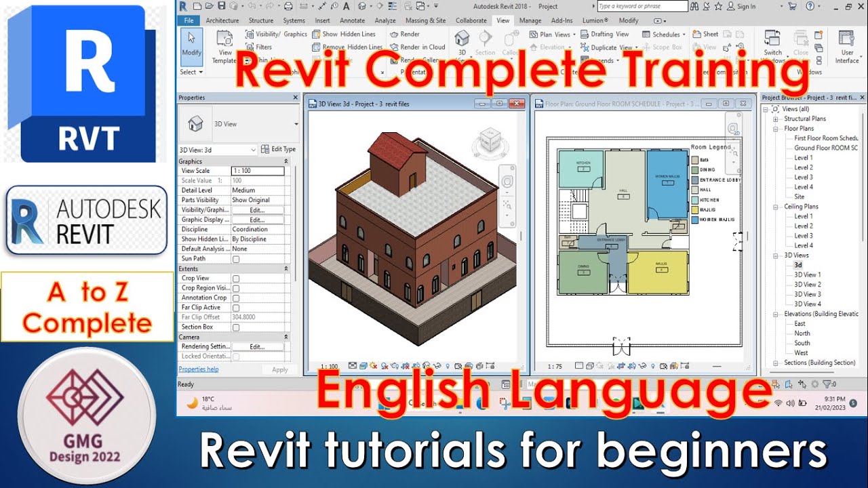Collapse the Camera section in Properties
The width and height of the screenshot is (868, 488).
pyautogui.click(x=286, y=337)
